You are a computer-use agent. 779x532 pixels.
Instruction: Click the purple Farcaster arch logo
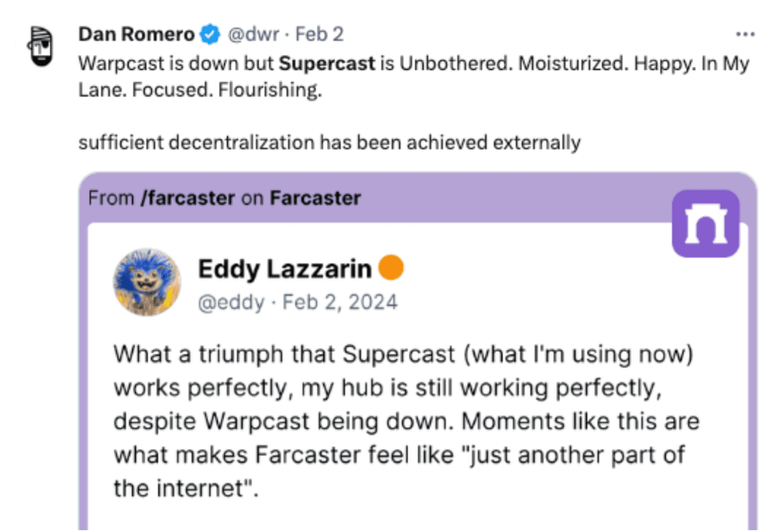[706, 224]
